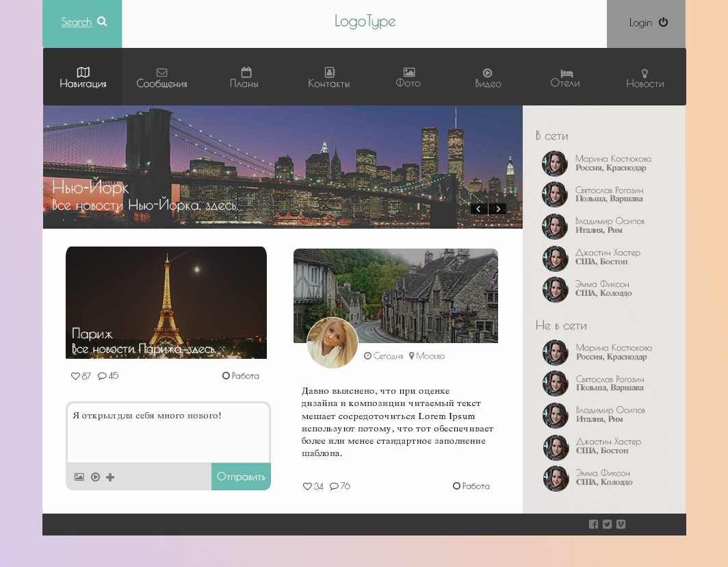Switch to the Планы tab label
728x567 pixels.
point(244,84)
